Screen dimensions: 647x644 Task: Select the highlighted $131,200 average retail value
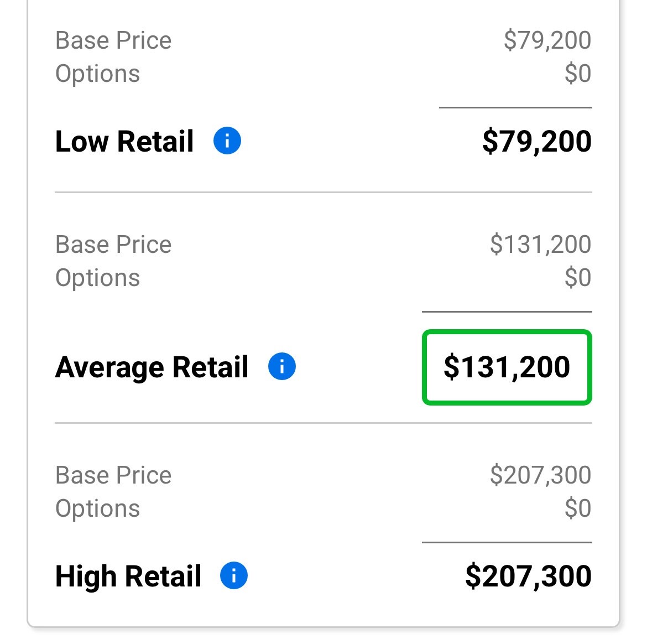point(507,367)
